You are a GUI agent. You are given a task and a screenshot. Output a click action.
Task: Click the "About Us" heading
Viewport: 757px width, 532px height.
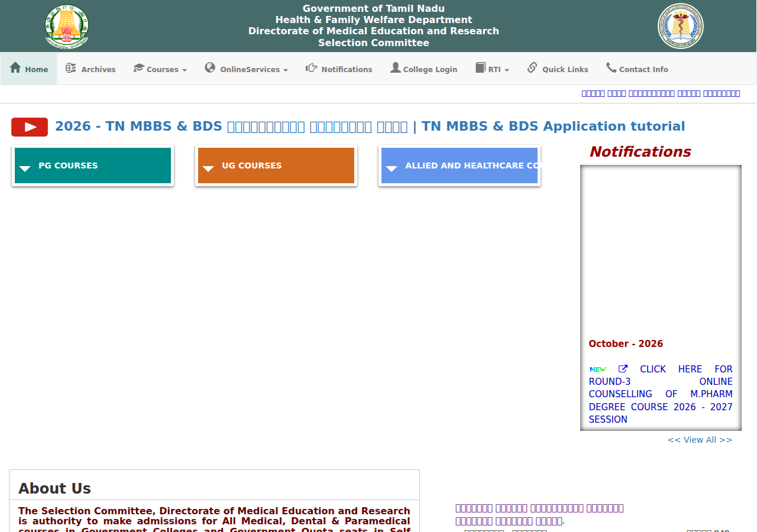pyautogui.click(x=54, y=488)
